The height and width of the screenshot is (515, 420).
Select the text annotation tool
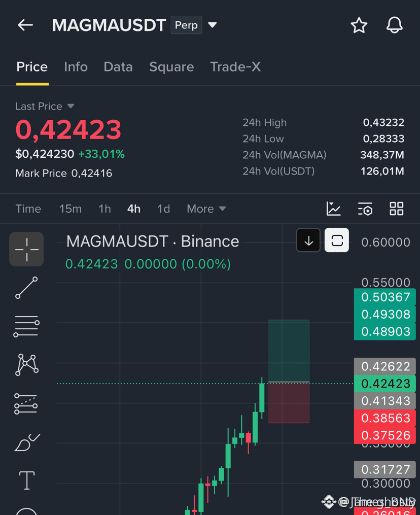[27, 480]
